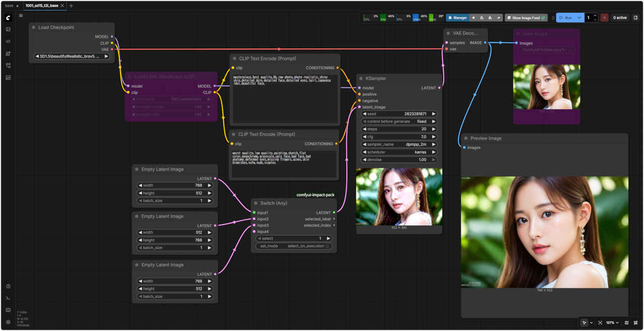The image size is (644, 331).
Task: Click the Show Image Feed button
Action: click(x=526, y=18)
